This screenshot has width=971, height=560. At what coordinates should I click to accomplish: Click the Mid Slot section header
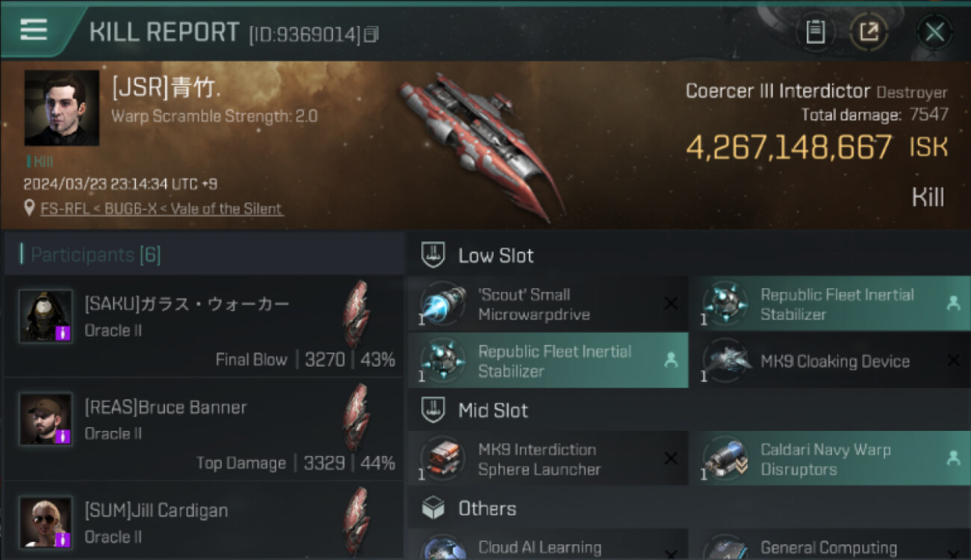[x=492, y=410]
